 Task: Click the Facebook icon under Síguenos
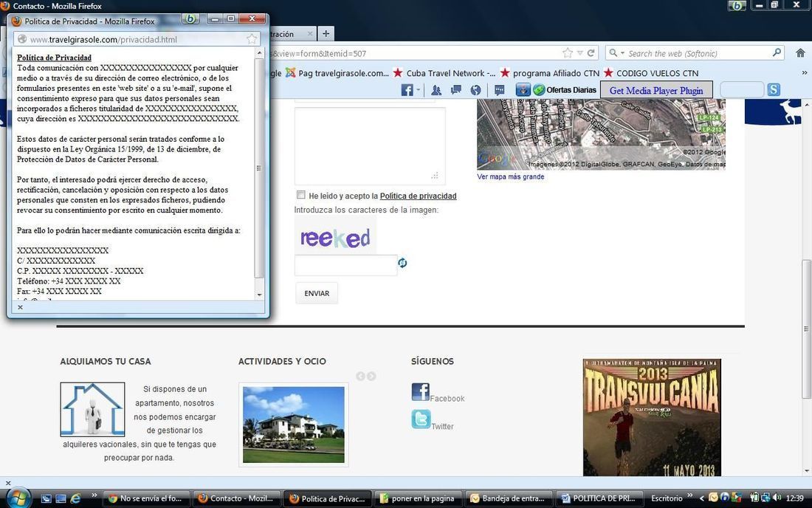(x=421, y=392)
